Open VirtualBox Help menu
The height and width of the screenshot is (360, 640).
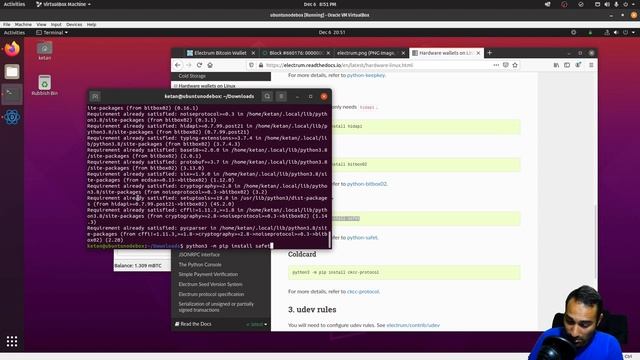91,24
